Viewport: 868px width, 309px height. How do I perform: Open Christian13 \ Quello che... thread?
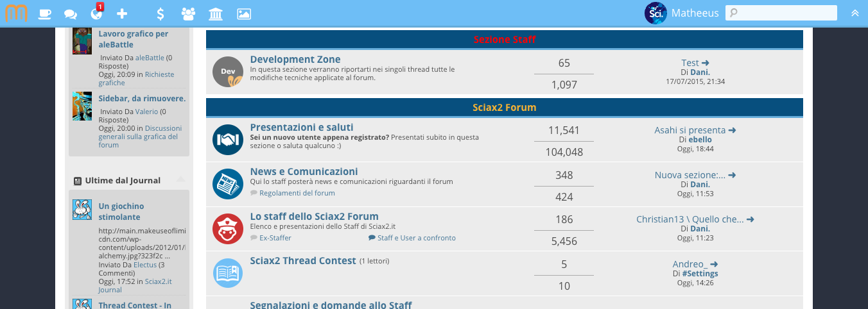pyautogui.click(x=690, y=219)
